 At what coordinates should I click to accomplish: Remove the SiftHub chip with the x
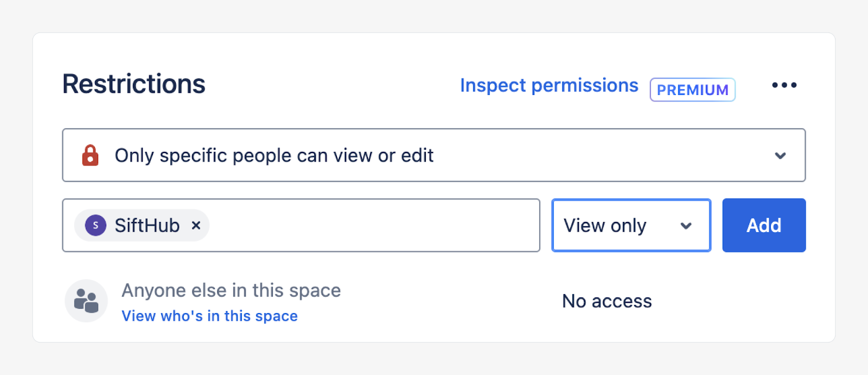(x=196, y=225)
